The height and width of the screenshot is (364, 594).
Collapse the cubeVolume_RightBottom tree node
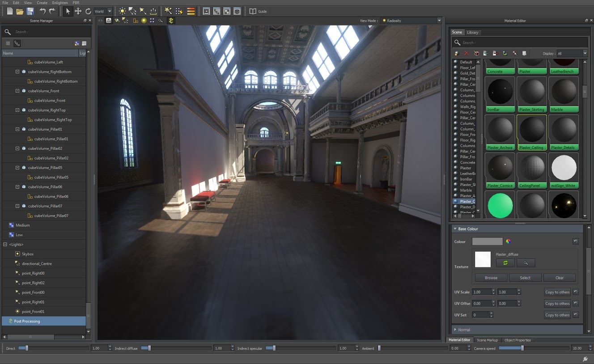17,72
